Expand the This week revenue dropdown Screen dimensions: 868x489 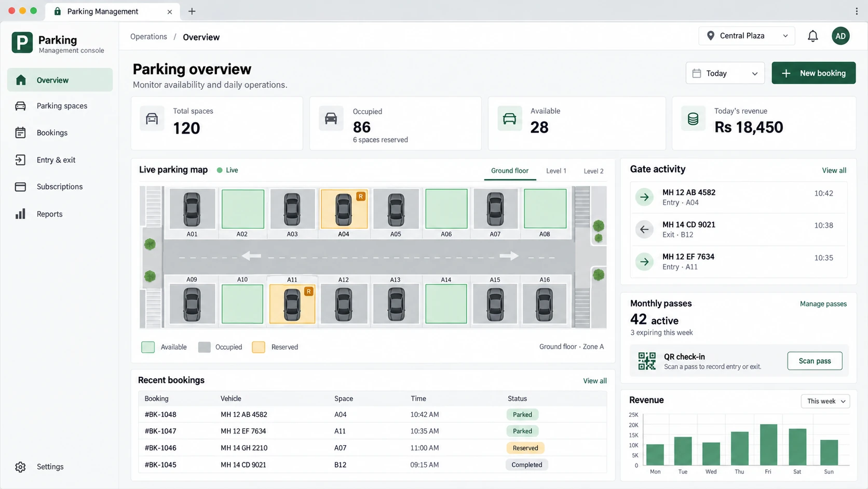click(x=825, y=401)
